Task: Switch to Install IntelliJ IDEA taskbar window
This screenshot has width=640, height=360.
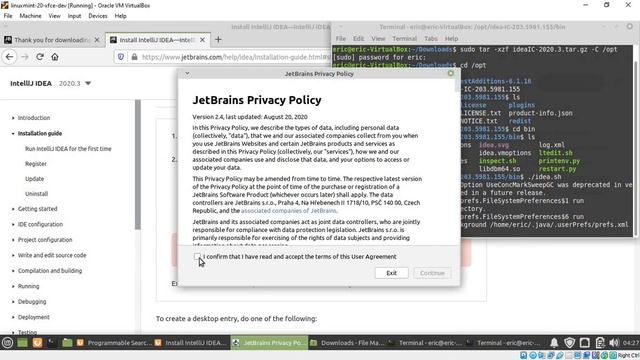Action: click(191, 343)
